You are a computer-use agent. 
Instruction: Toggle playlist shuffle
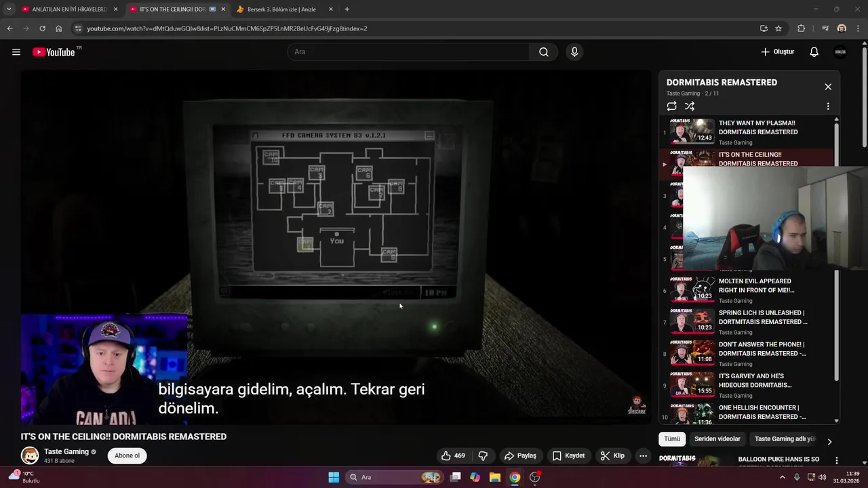pos(690,106)
